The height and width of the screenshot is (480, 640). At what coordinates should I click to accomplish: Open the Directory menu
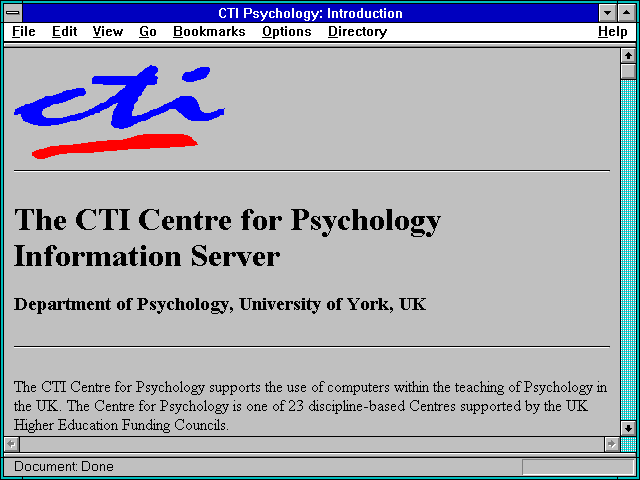(358, 32)
